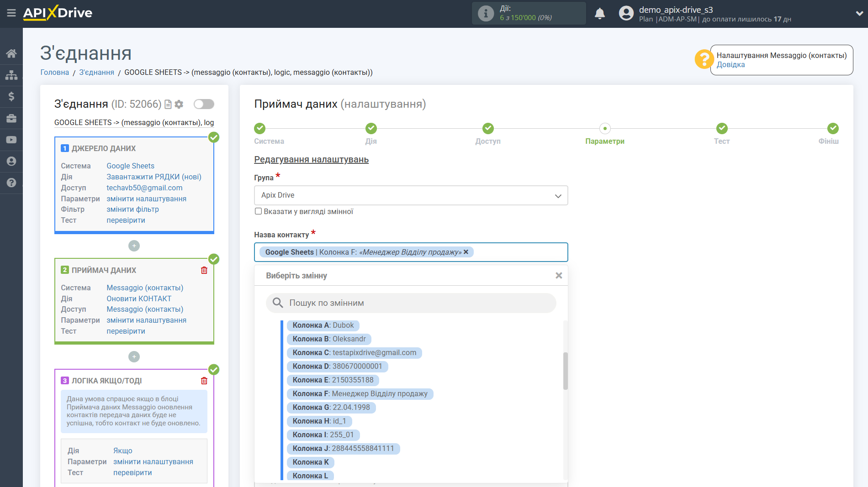The height and width of the screenshot is (487, 868).
Task: Open connection settings gear icon
Action: 179,105
